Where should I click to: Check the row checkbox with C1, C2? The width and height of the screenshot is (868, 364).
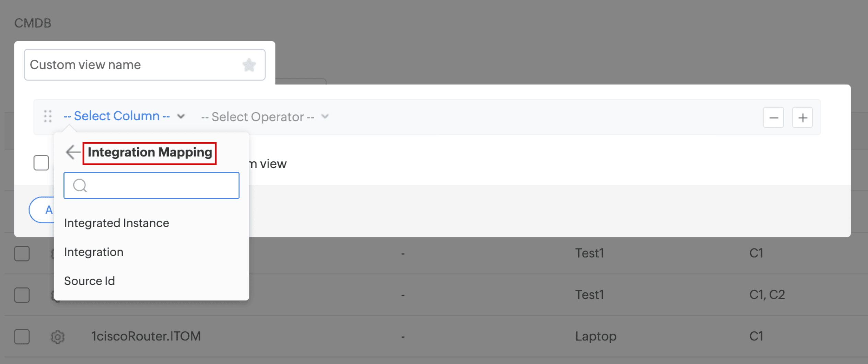point(22,295)
